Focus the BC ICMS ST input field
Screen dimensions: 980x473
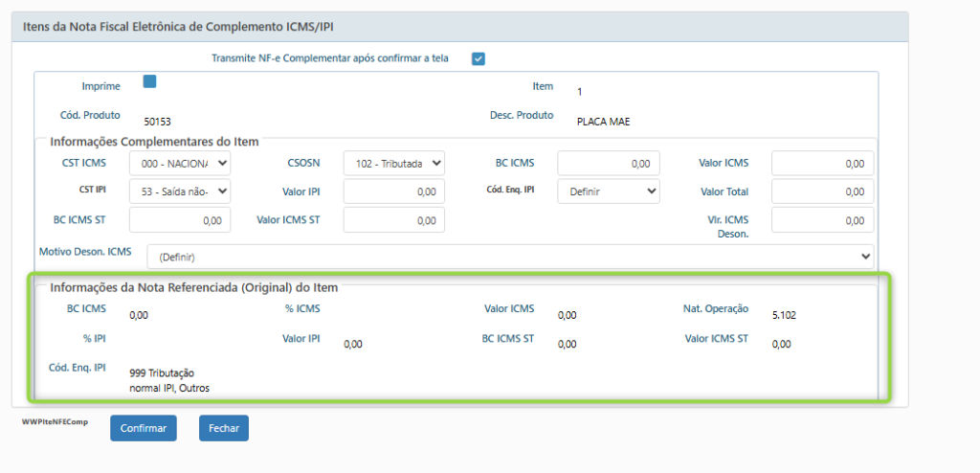click(180, 220)
